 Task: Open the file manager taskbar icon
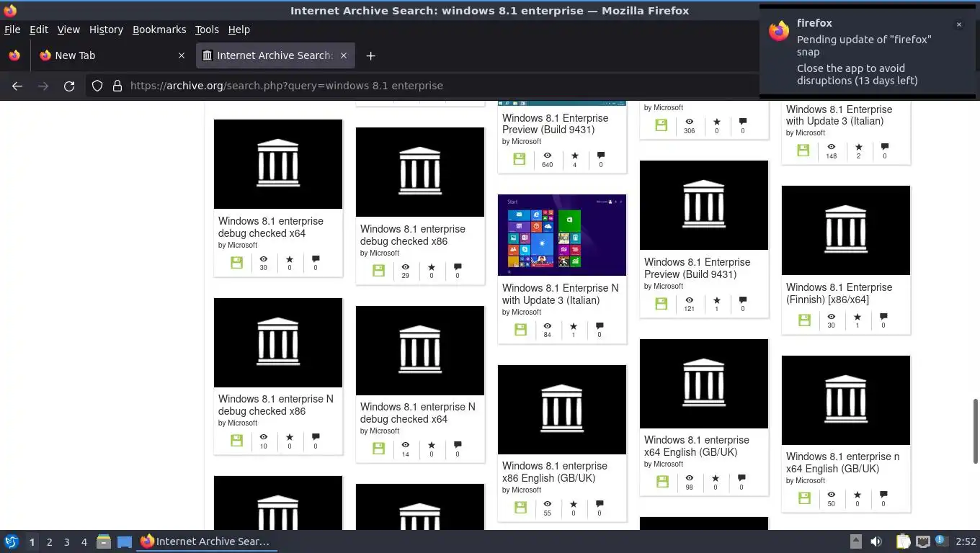point(104,541)
